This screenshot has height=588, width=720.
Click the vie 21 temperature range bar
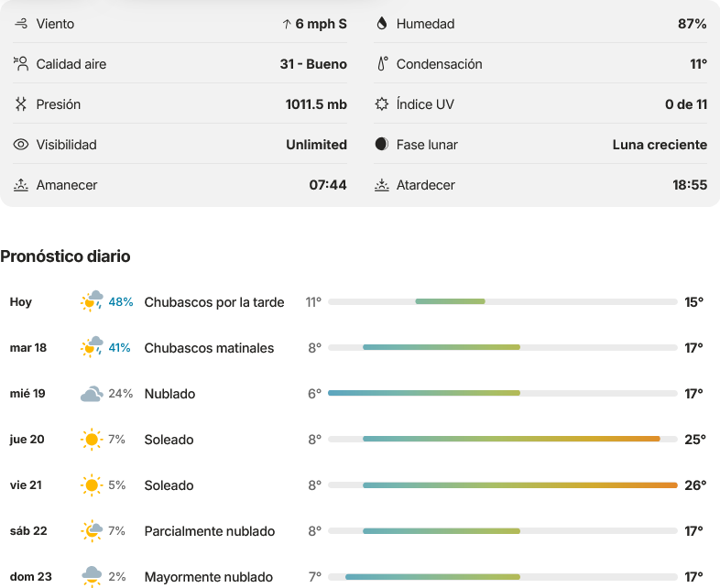[x=503, y=485]
